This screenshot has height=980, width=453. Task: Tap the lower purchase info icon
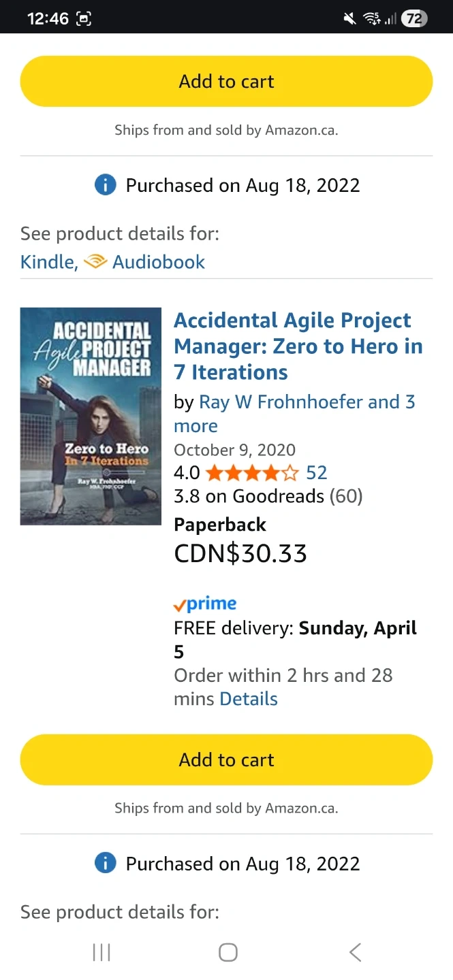(x=105, y=864)
